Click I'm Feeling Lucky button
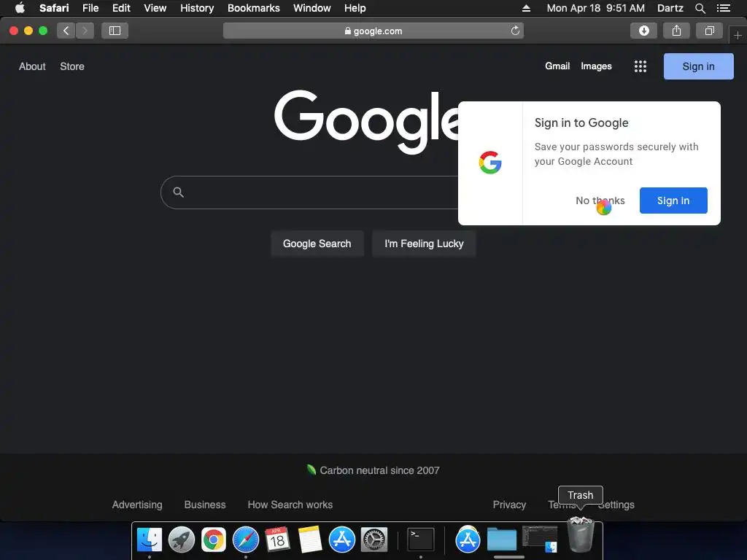This screenshot has height=560, width=747. coord(424,244)
